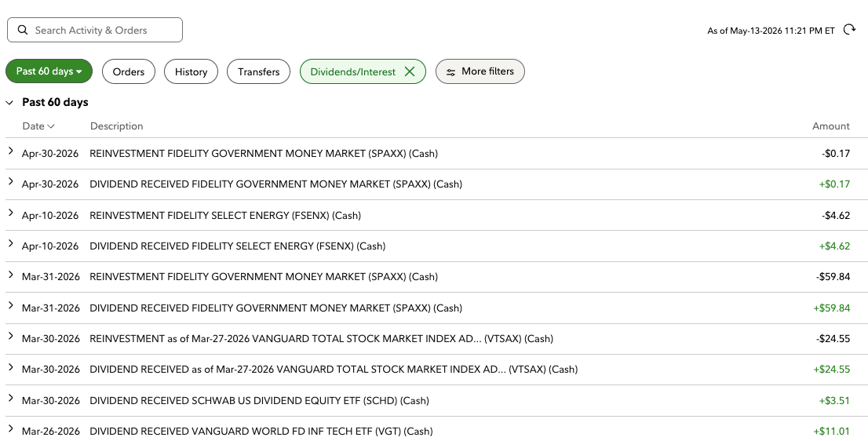The image size is (868, 441).
Task: Click SCHWAB US DIVIDEND EQUITY ETF description
Action: point(259,401)
